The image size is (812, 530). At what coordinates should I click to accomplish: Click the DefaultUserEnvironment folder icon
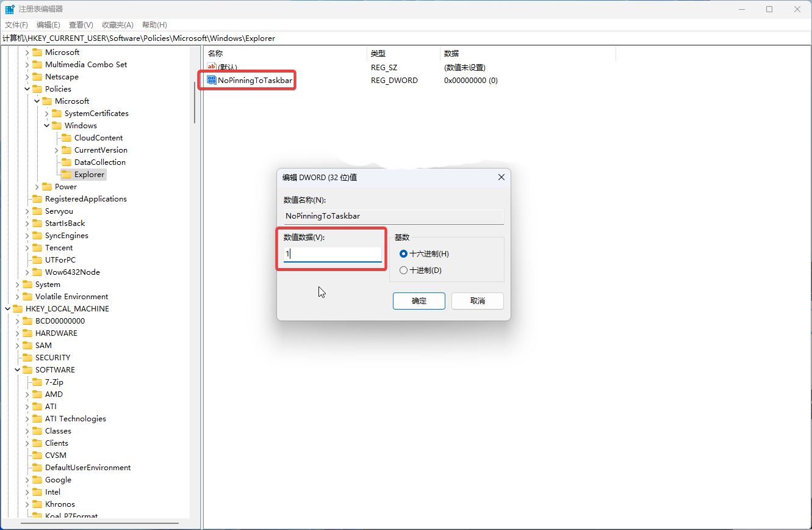click(x=37, y=467)
